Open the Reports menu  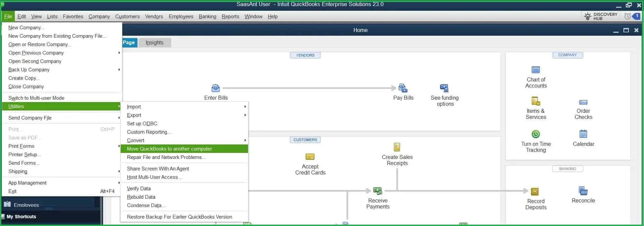(230, 17)
